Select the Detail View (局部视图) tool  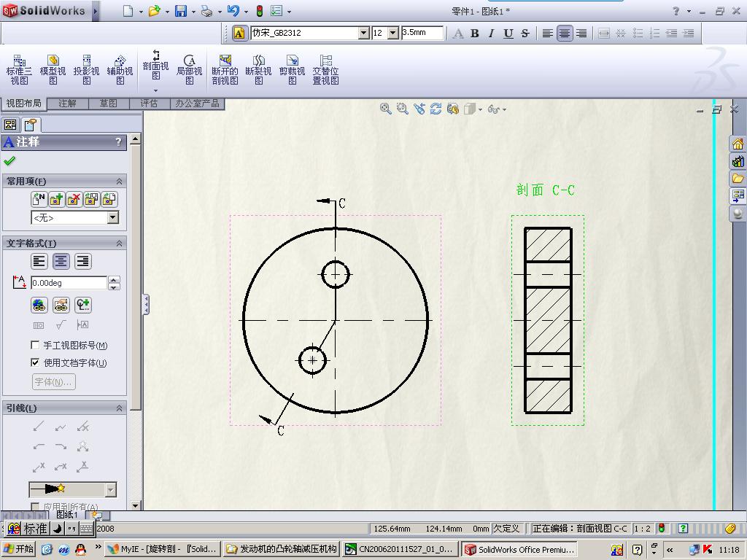click(190, 69)
